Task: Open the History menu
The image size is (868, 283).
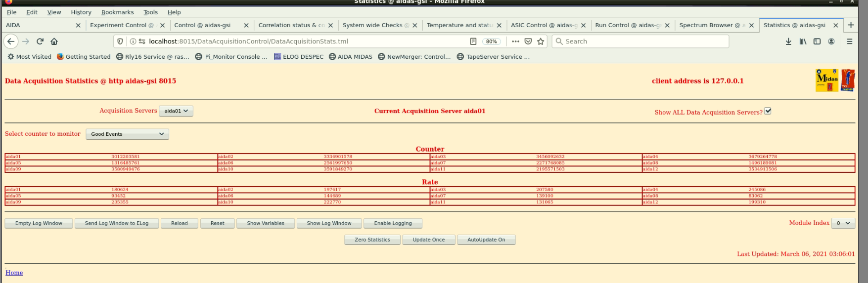Action: pos(81,12)
